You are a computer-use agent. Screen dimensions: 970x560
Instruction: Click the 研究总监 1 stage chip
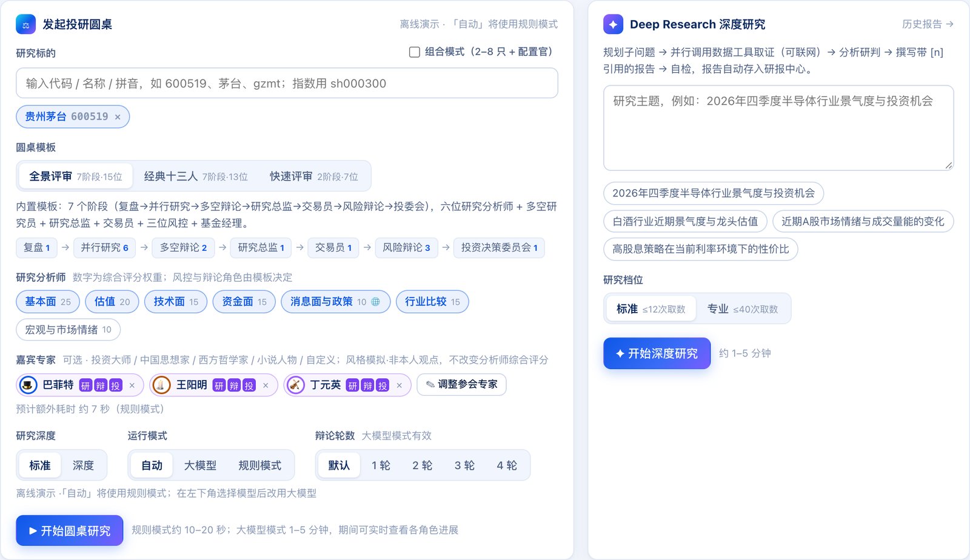pyautogui.click(x=261, y=248)
